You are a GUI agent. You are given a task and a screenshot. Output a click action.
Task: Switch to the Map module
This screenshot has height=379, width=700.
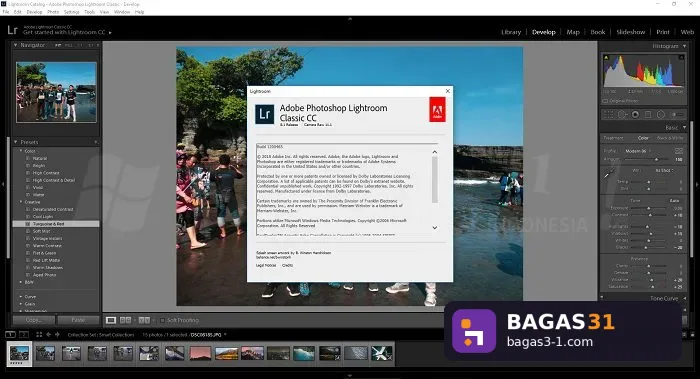573,32
